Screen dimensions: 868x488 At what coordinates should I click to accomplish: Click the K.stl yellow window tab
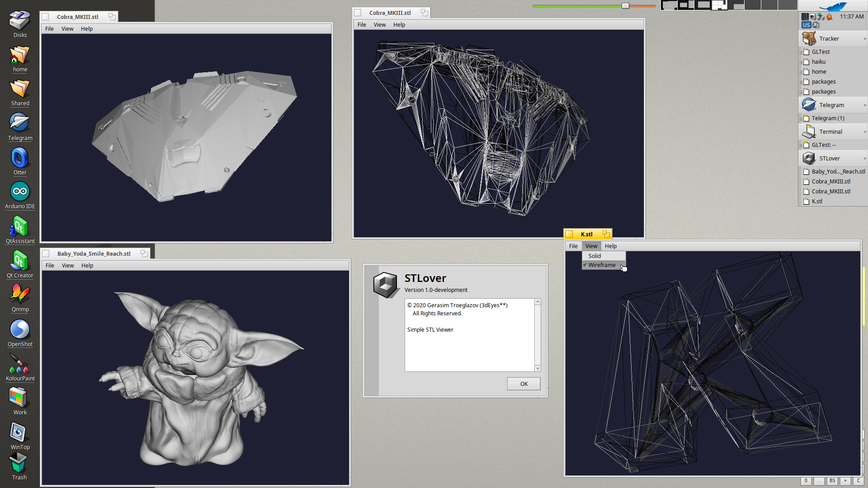(587, 234)
